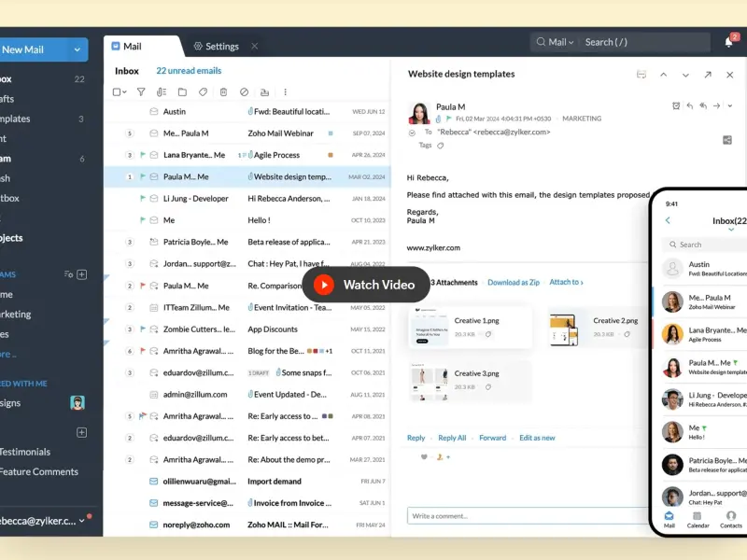Image resolution: width=747 pixels, height=560 pixels.
Task: Click the Write a comment input field
Action: pyautogui.click(x=528, y=516)
